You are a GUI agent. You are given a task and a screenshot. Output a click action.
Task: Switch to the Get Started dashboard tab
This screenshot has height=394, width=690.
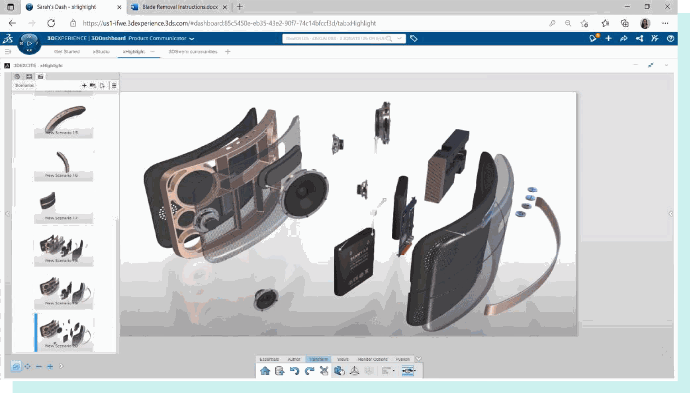click(67, 52)
